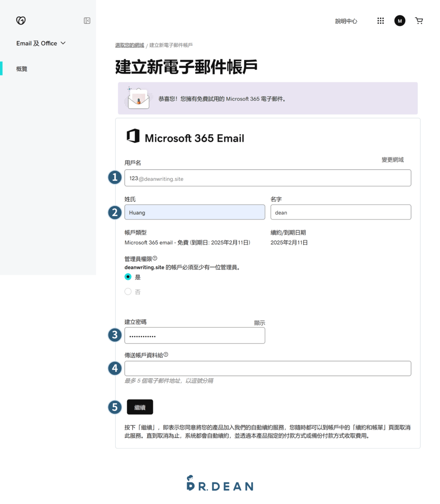The width and height of the screenshot is (440, 504).
Task: Show password using 顯示 toggle
Action: 259,323
